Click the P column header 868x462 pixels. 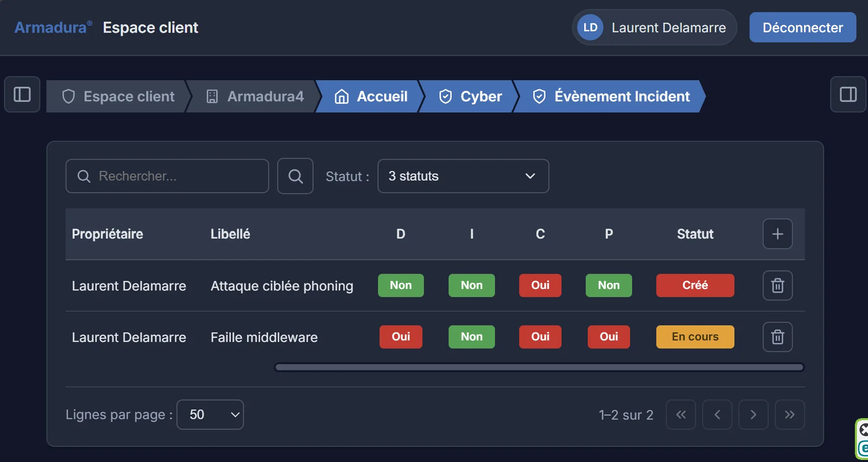pyautogui.click(x=609, y=234)
